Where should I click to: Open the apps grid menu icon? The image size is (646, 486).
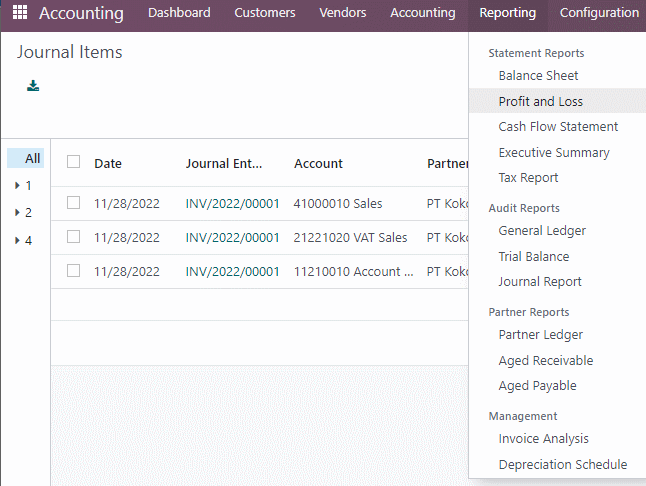click(x=20, y=12)
